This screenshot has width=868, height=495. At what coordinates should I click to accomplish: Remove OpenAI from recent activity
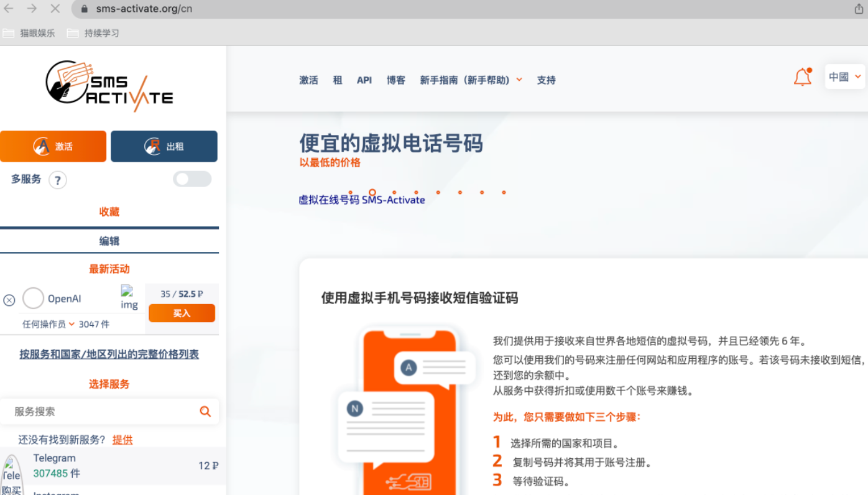click(9, 300)
